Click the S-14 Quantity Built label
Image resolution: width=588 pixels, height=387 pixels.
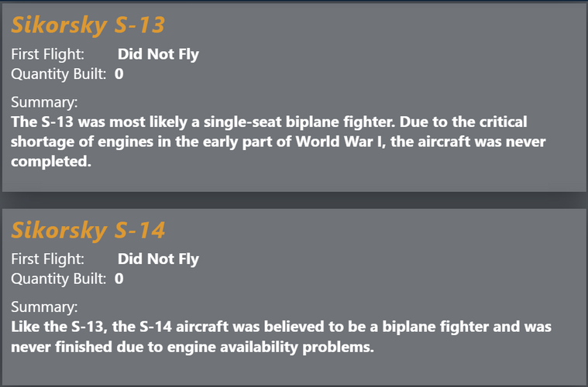[x=59, y=279]
